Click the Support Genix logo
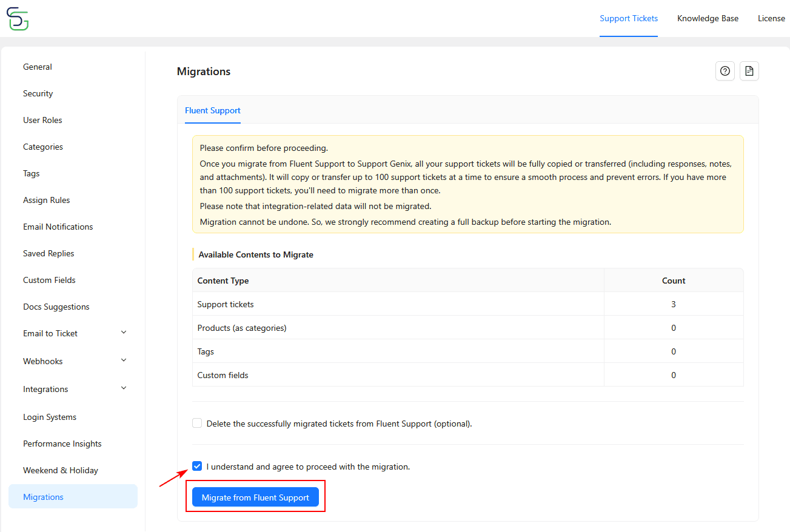 18,19
